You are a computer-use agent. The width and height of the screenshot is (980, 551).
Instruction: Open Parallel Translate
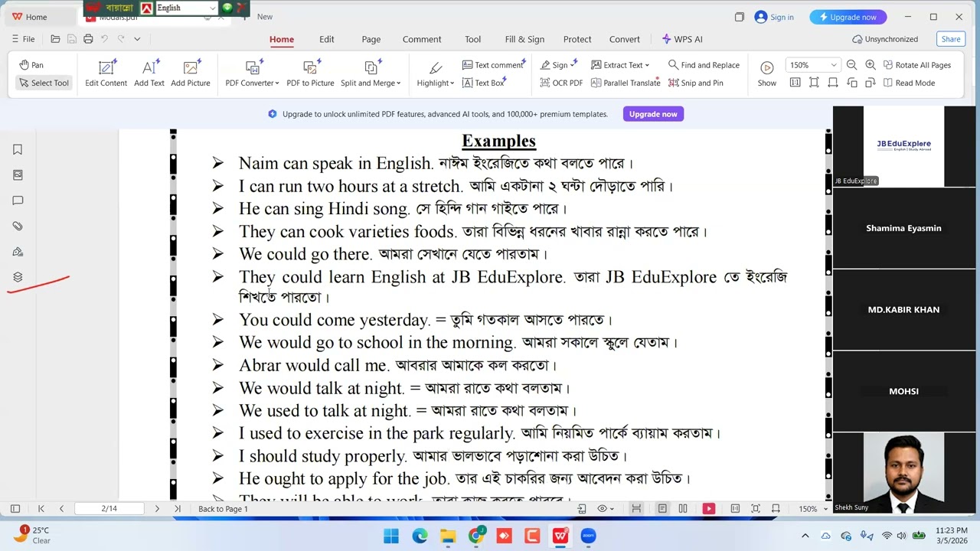pyautogui.click(x=625, y=83)
